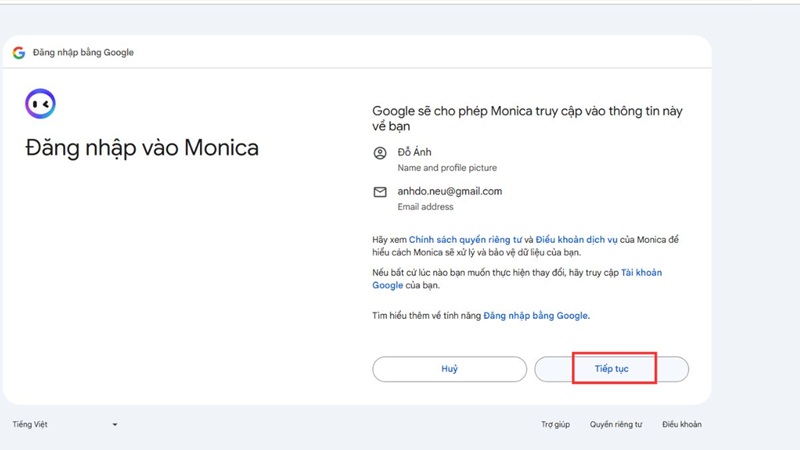Open Monica's Điều khoản dịch vụ link
The height and width of the screenshot is (450, 800).
pyautogui.click(x=578, y=240)
